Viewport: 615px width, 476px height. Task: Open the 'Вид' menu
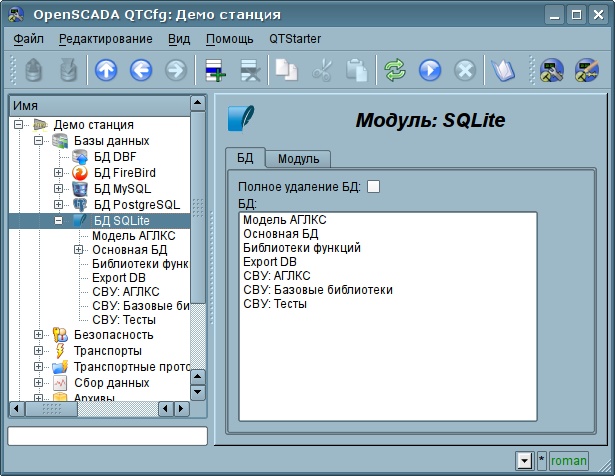[x=179, y=39]
